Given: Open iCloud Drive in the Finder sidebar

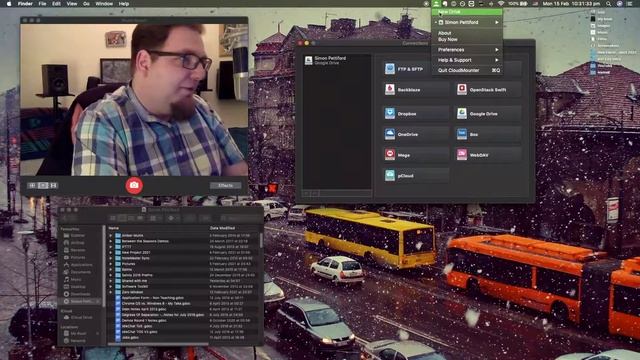Looking at the screenshot, I should click(x=78, y=318).
